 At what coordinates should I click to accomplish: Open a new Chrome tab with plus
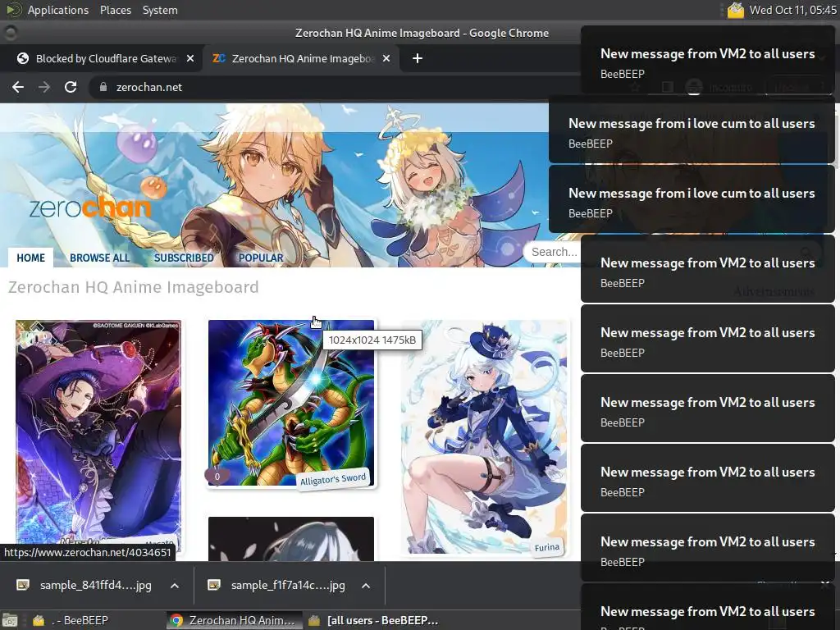pos(418,58)
